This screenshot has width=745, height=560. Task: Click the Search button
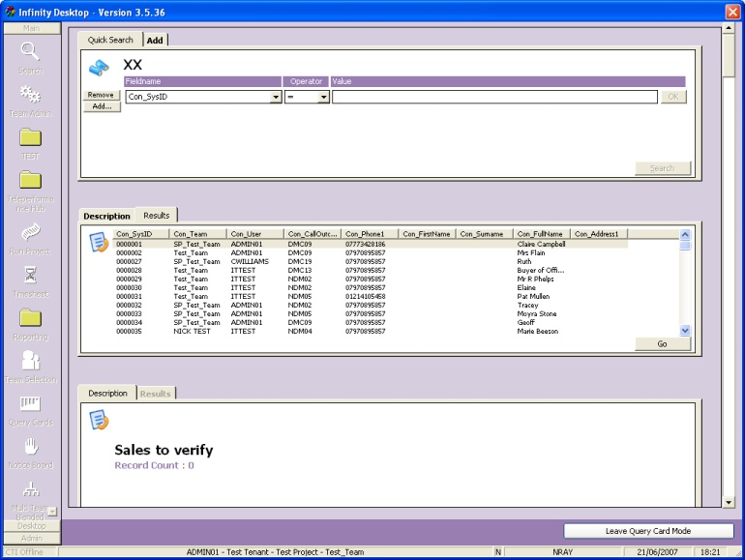[663, 168]
